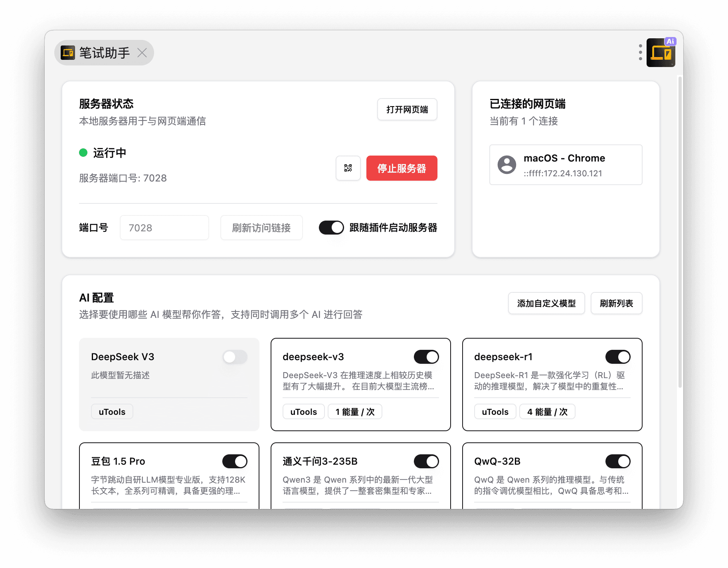Disable the deepseek-v3 model toggle

(x=426, y=357)
